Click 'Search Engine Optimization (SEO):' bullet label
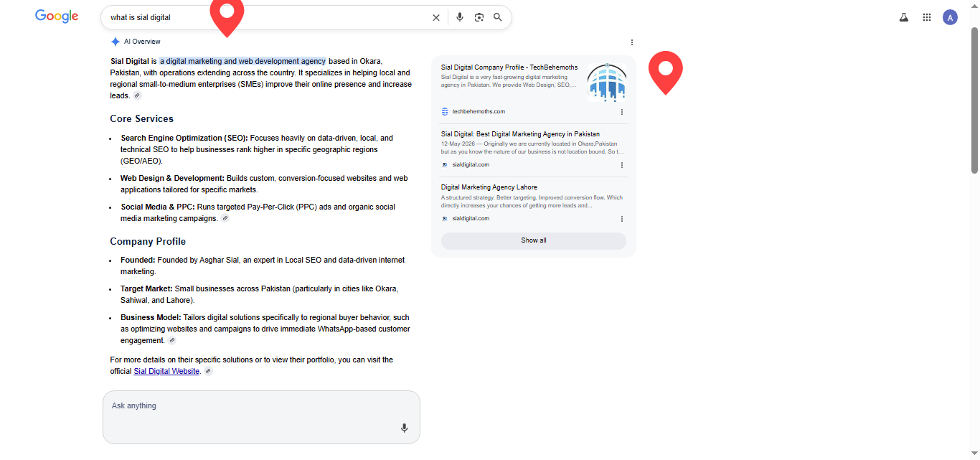 click(x=184, y=139)
